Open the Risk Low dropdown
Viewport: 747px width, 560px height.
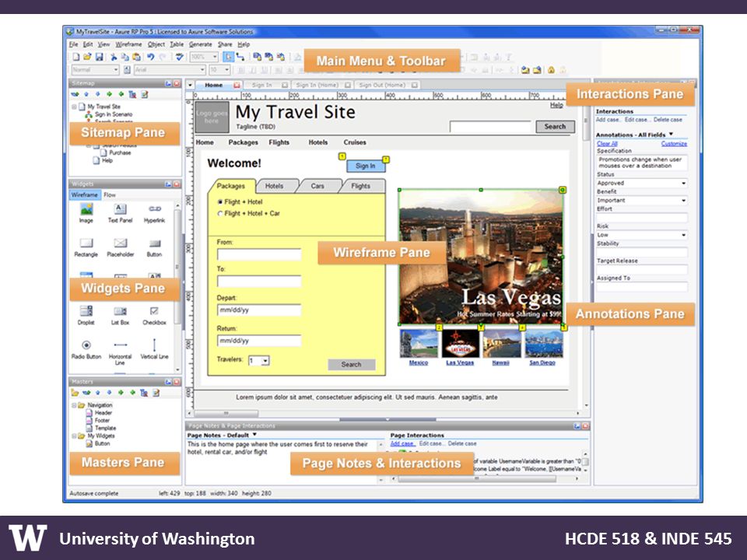684,235
